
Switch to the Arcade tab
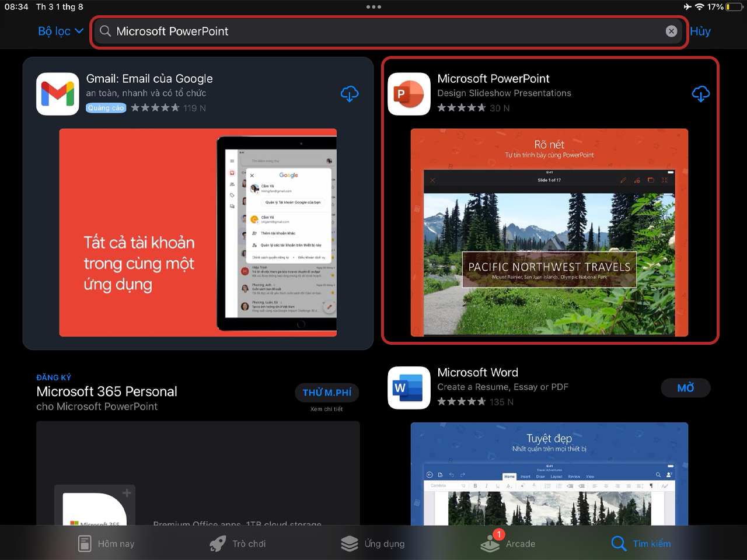[x=507, y=542]
